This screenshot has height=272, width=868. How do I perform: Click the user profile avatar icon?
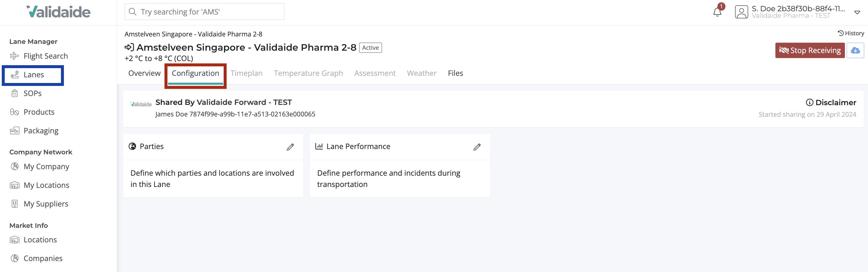(x=741, y=12)
